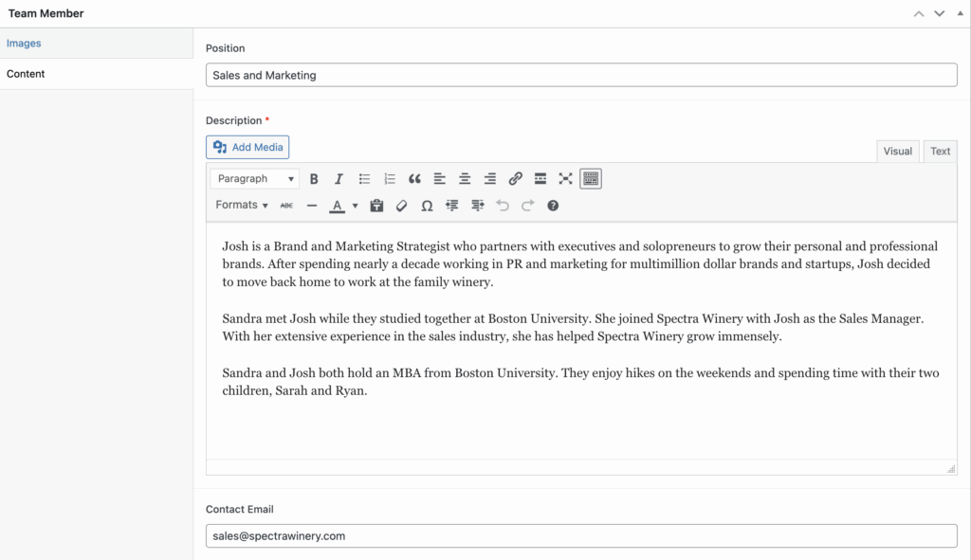
Task: Expand the Formats dropdown menu
Action: pos(242,206)
